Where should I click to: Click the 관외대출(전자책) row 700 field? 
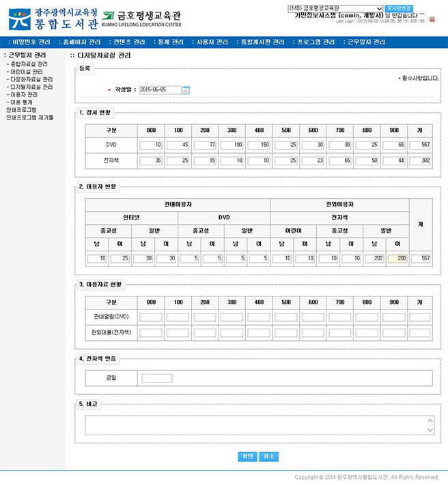pos(340,333)
